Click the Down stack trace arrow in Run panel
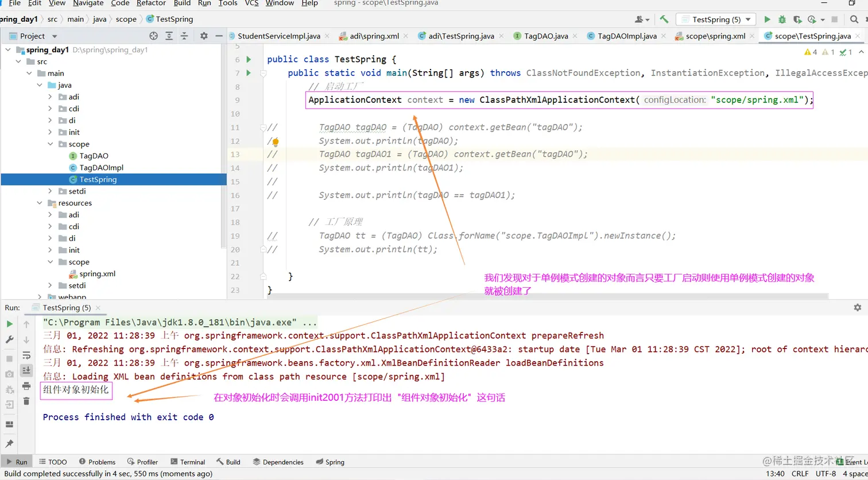Screen dimensions: 868x480 click(x=26, y=339)
